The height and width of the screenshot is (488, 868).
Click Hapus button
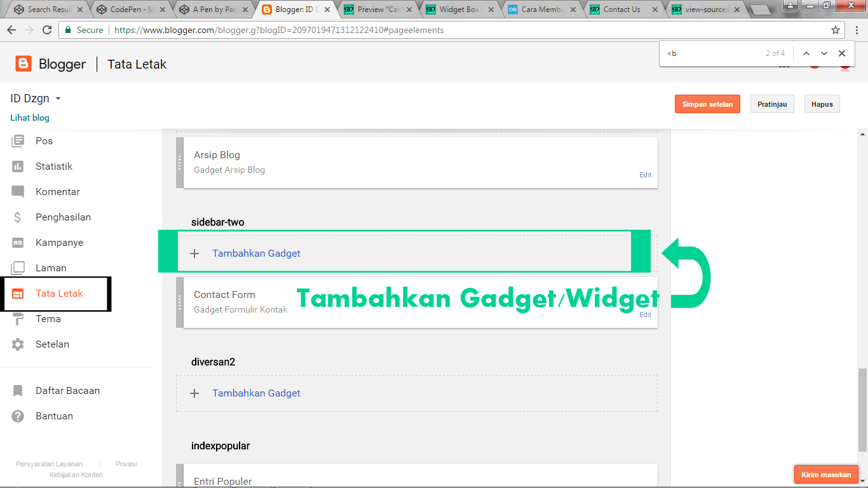click(822, 104)
